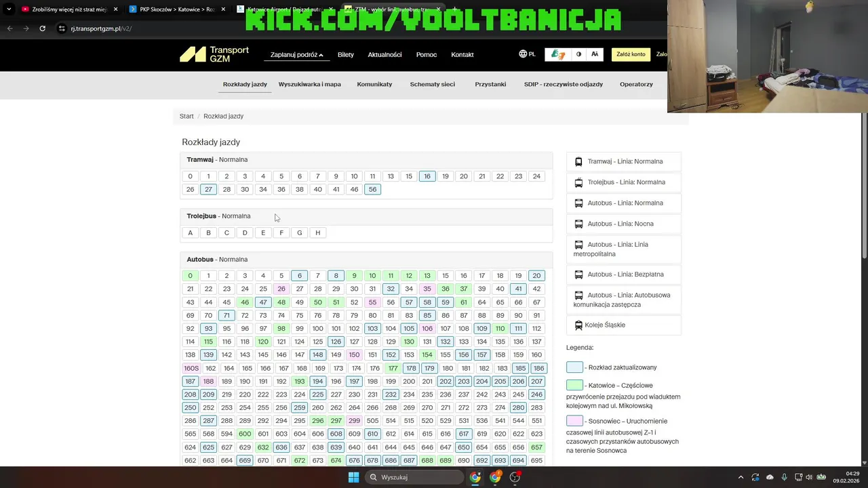The image size is (868, 488).
Task: Toggle high contrast mode
Action: coord(578,54)
